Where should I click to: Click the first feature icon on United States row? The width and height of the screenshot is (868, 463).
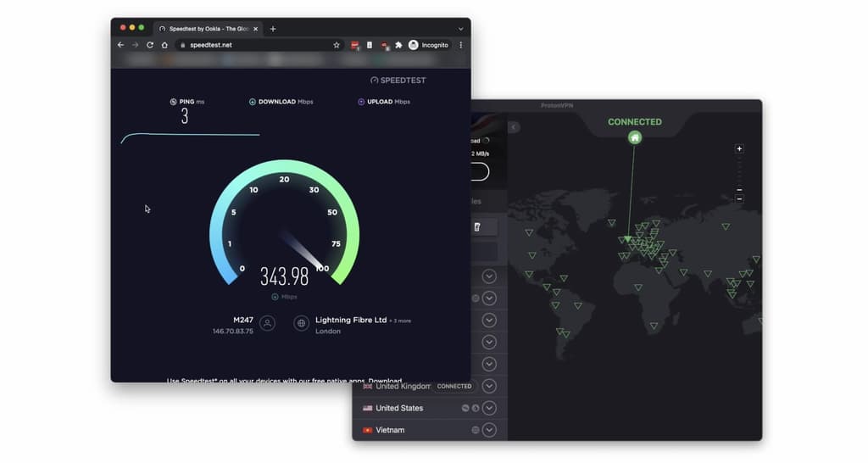pos(465,408)
